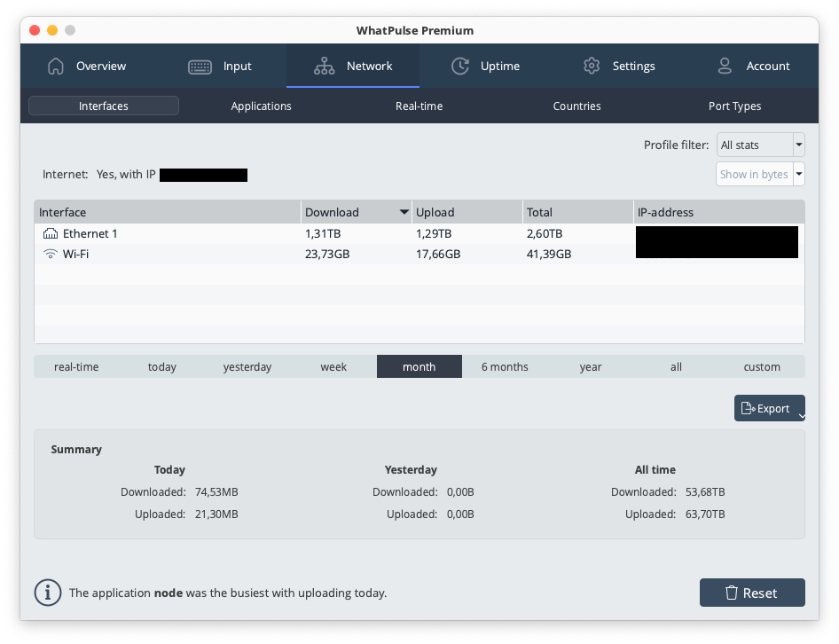Open the Real-time tab
The image size is (839, 644).
click(x=419, y=106)
